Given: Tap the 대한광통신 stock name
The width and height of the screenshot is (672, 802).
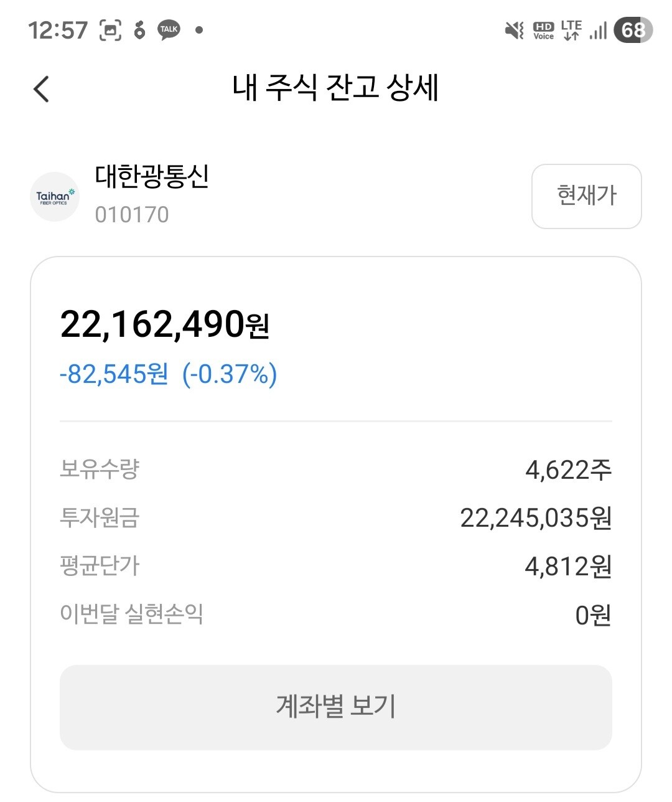Looking at the screenshot, I should (x=152, y=176).
